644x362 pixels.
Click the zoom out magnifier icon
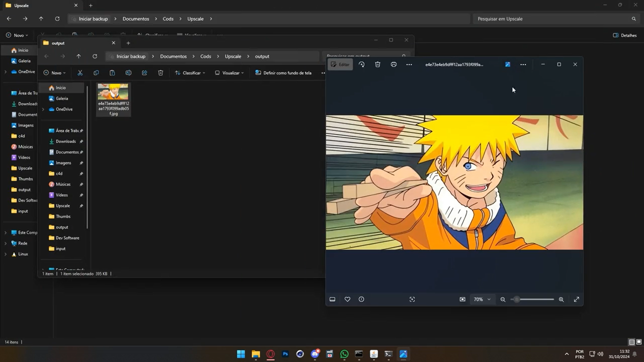[x=503, y=299]
